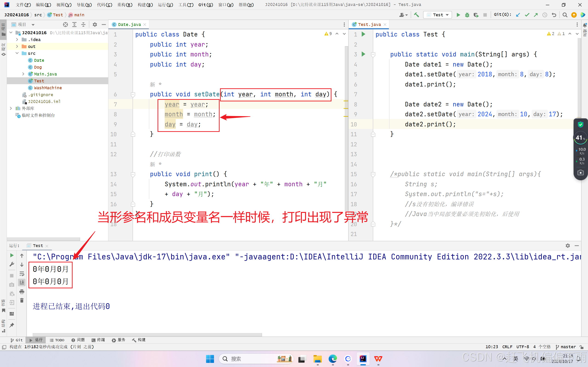Click the print icon in run console
This screenshot has height=367, width=588.
(x=22, y=292)
